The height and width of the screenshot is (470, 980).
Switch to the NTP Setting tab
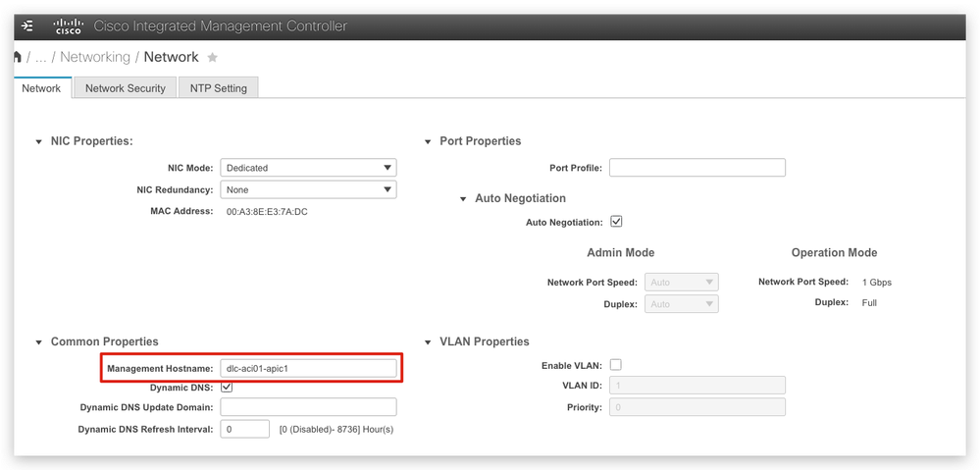click(x=218, y=88)
